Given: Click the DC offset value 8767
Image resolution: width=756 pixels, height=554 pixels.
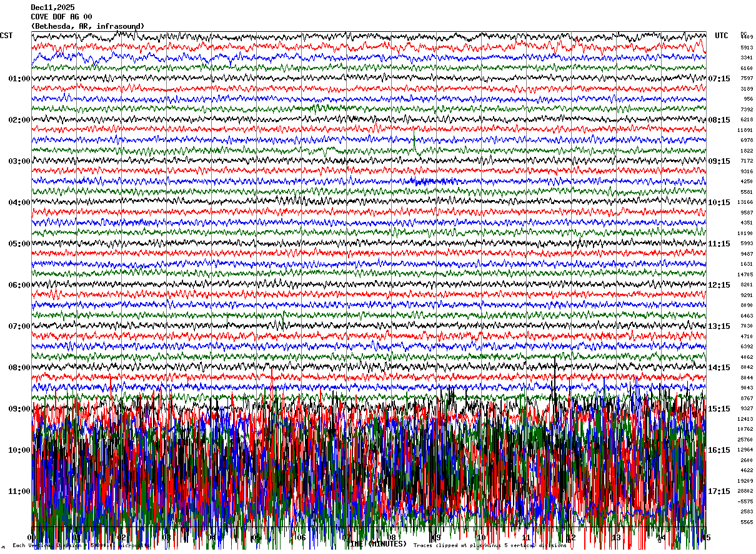Looking at the screenshot, I should coord(747,398).
